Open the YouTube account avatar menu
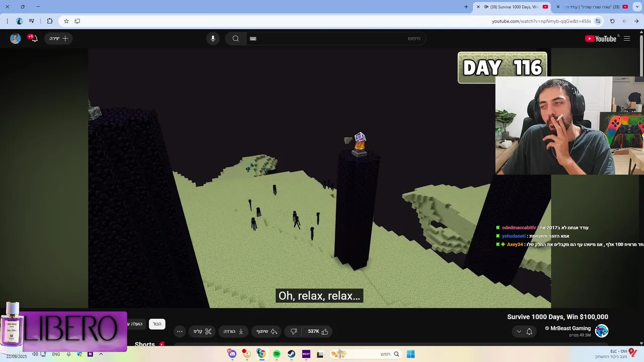 (16, 39)
